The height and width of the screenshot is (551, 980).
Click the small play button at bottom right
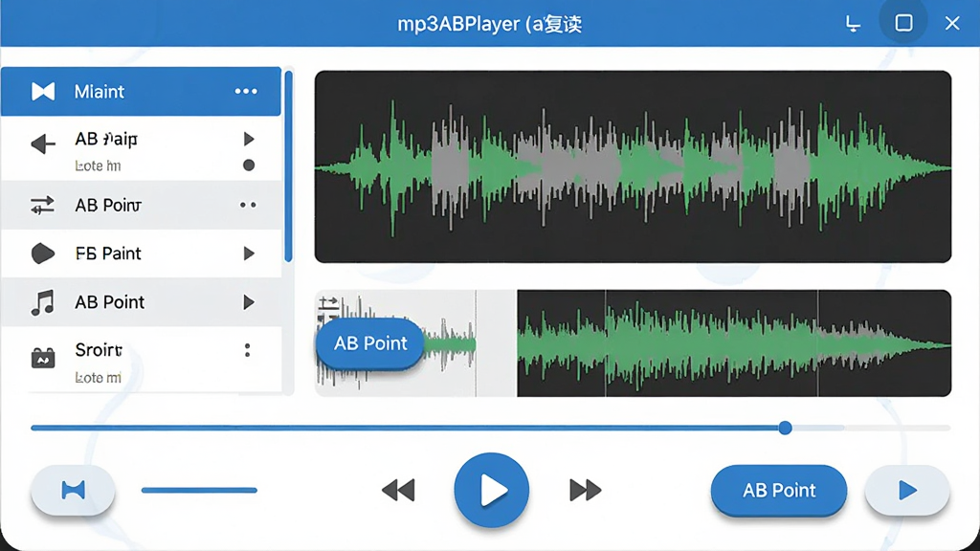907,491
